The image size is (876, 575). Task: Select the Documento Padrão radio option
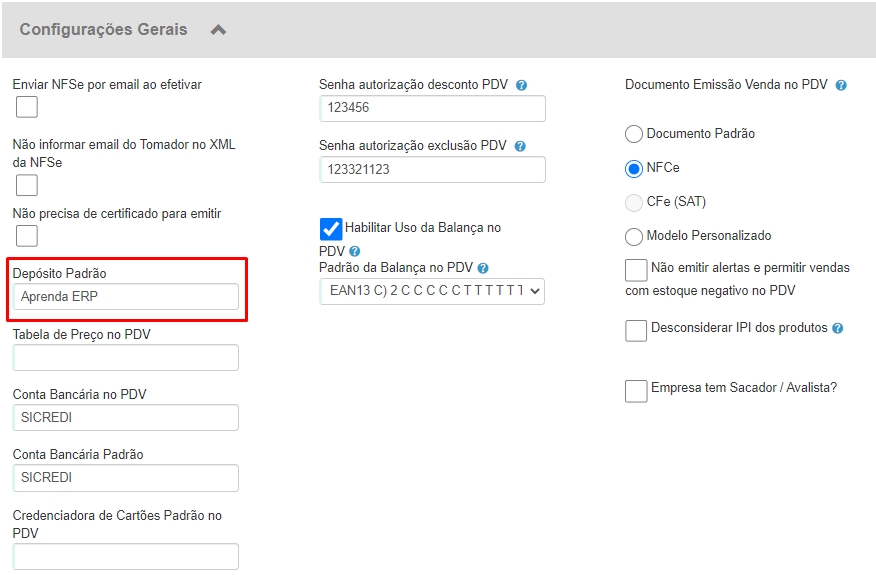(x=633, y=134)
